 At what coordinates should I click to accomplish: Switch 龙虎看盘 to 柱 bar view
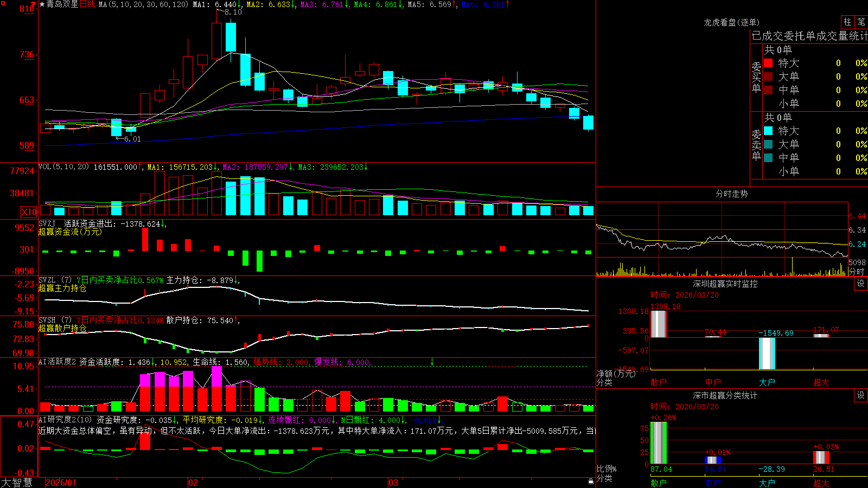(x=847, y=22)
